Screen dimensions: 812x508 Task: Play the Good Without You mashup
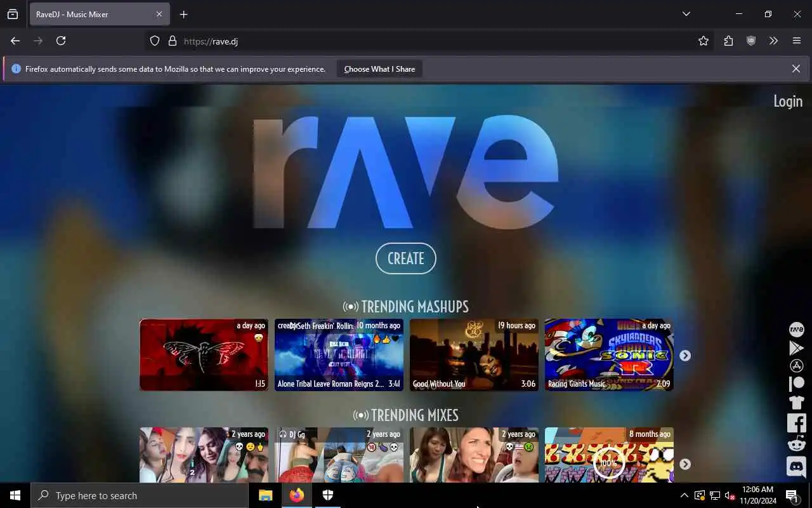474,354
